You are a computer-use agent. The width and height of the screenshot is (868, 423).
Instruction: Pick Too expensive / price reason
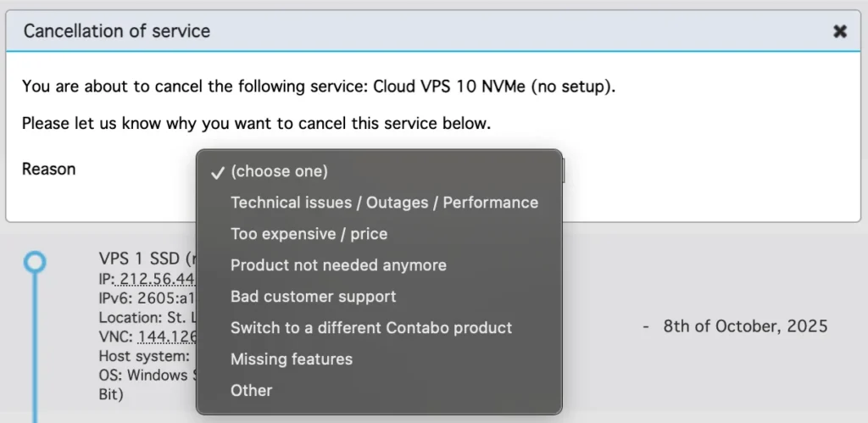(x=309, y=234)
